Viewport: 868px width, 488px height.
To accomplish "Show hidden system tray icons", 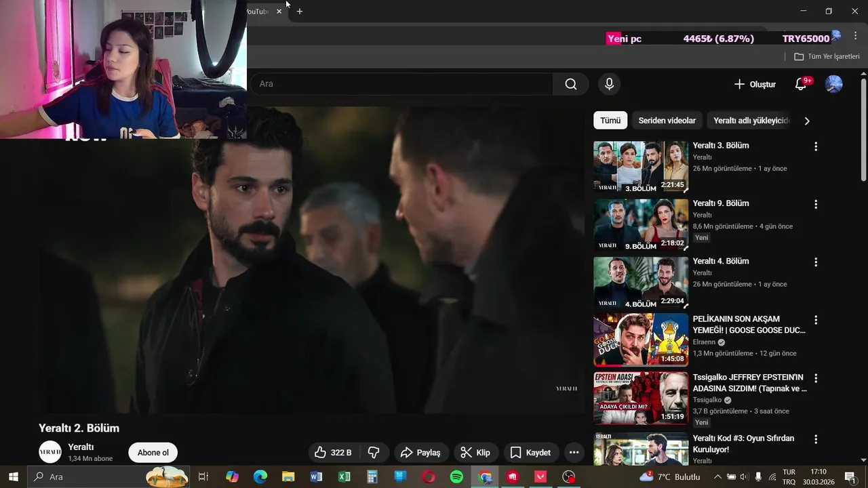I will click(x=717, y=476).
